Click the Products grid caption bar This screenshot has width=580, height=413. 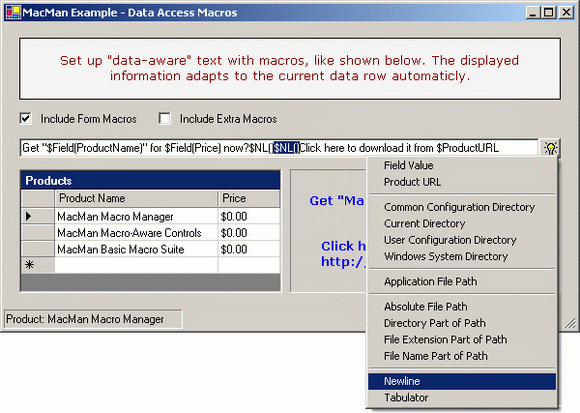click(x=150, y=180)
